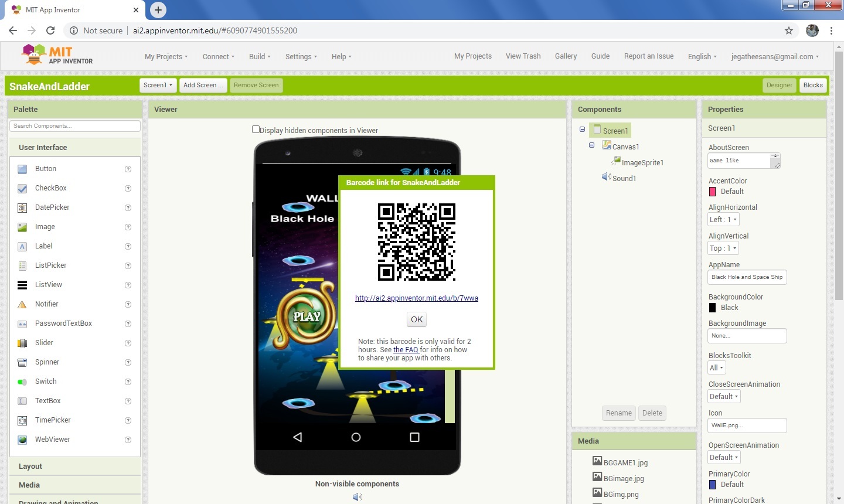Click the AccentColor pink swatch
Screen dimensions: 844x504
(713, 192)
